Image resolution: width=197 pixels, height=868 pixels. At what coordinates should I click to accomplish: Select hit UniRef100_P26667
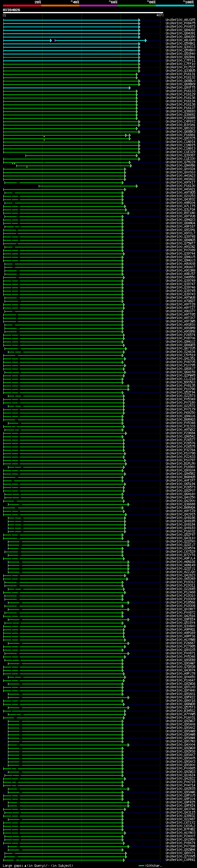point(180,643)
